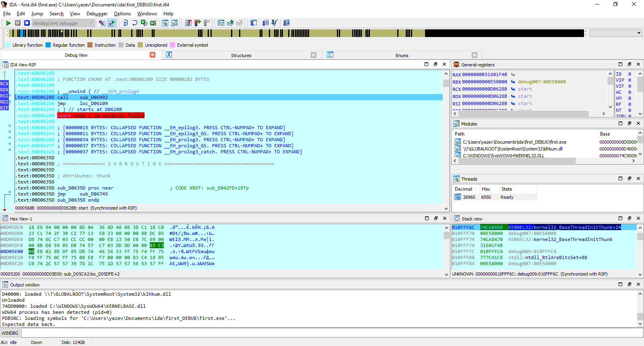Click the green Start process play button
The image size is (644, 346).
[x=8, y=23]
